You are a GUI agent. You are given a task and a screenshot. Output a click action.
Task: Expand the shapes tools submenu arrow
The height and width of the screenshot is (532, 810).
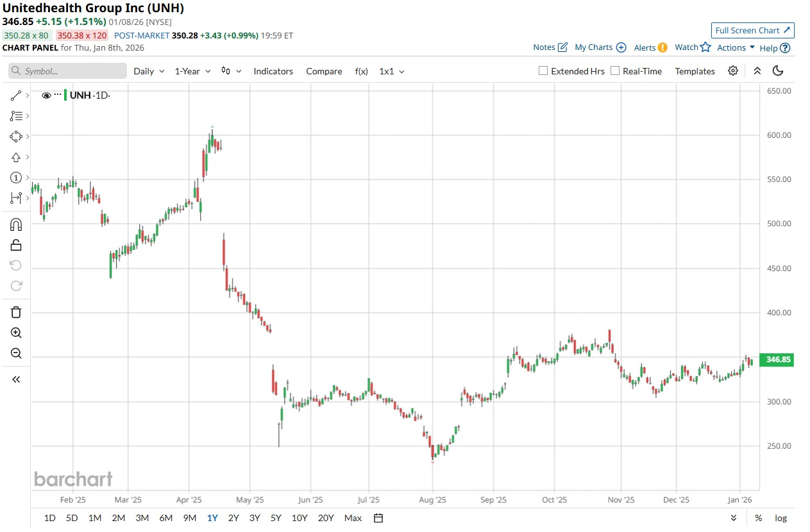[x=28, y=137]
